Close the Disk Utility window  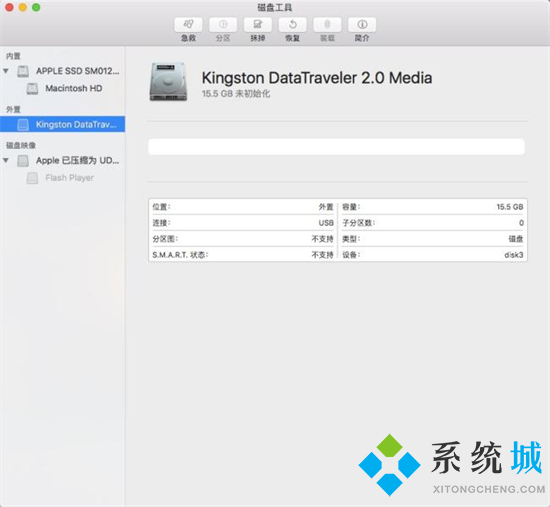(9, 7)
